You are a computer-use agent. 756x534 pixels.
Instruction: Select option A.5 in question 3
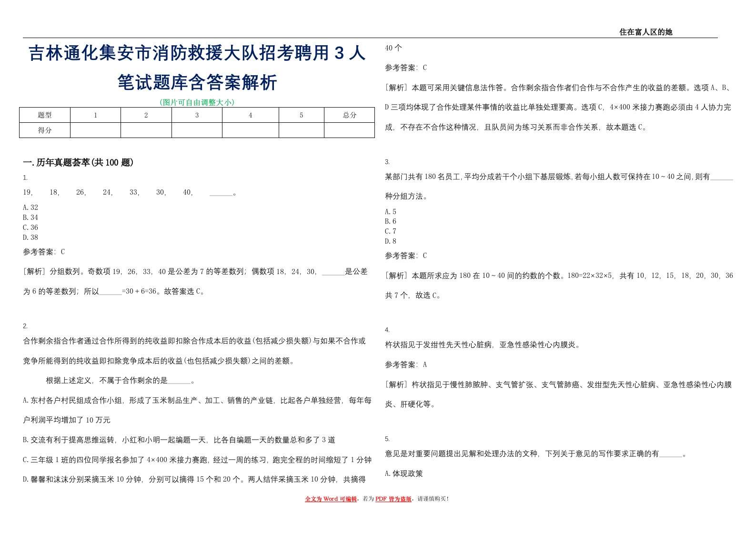pos(391,212)
